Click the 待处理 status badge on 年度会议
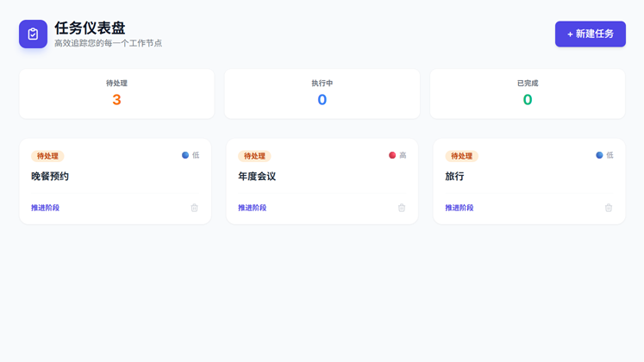Viewport: 644px width, 362px height. pyautogui.click(x=254, y=156)
